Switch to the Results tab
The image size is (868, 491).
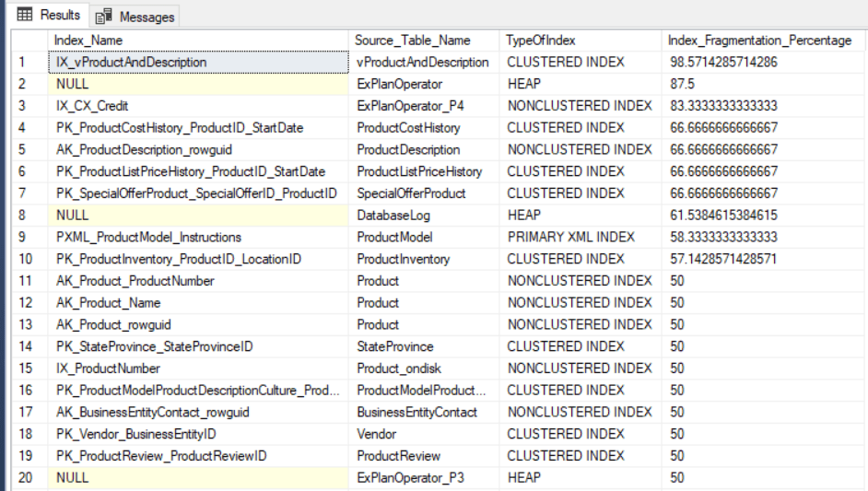coord(49,15)
